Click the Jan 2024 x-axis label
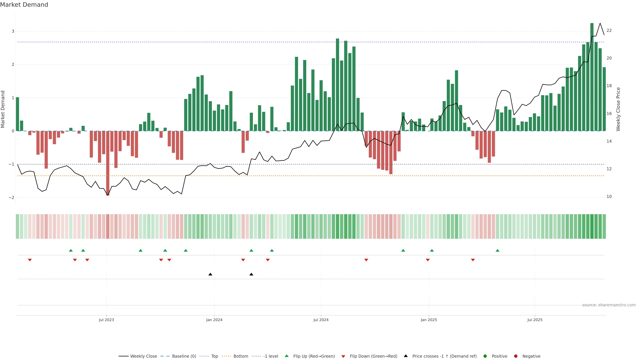The height and width of the screenshot is (362, 644). tap(214, 320)
